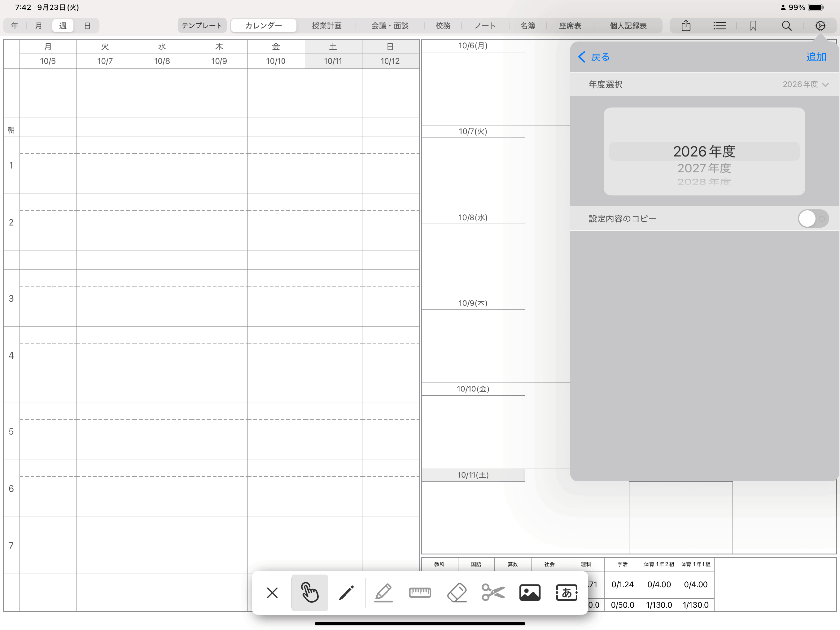The image size is (840, 630).
Task: Open the text input tool
Action: pos(567,592)
